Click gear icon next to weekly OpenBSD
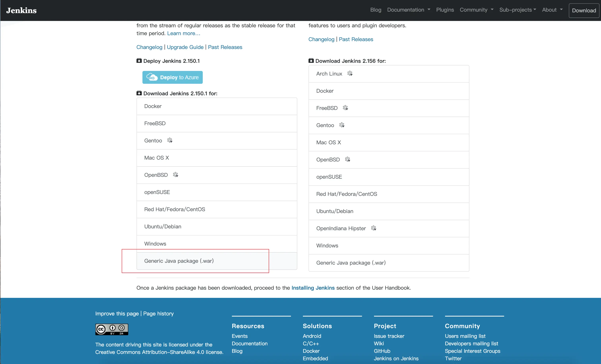The image size is (601, 364). [x=347, y=160]
